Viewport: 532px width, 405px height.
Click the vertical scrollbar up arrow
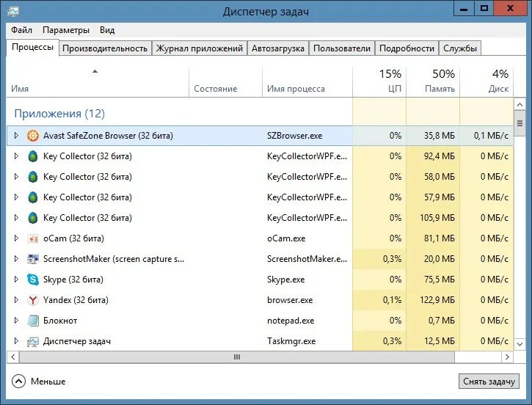click(520, 104)
